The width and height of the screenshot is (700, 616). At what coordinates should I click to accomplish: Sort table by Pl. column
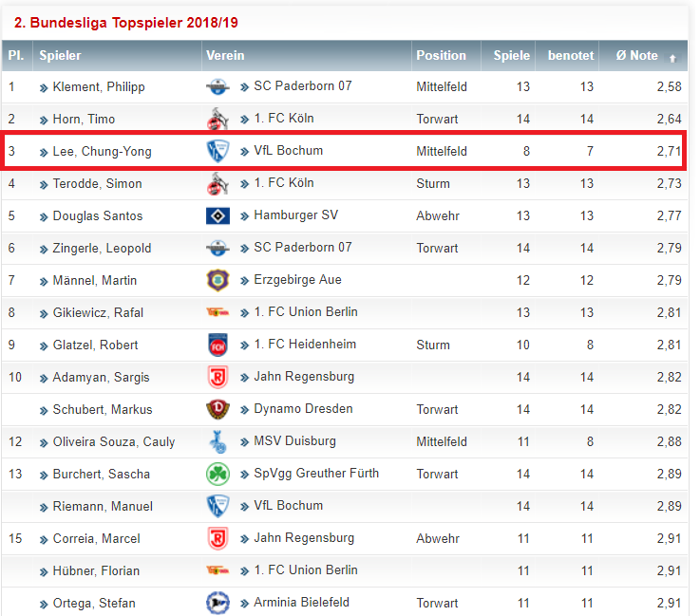pos(16,55)
